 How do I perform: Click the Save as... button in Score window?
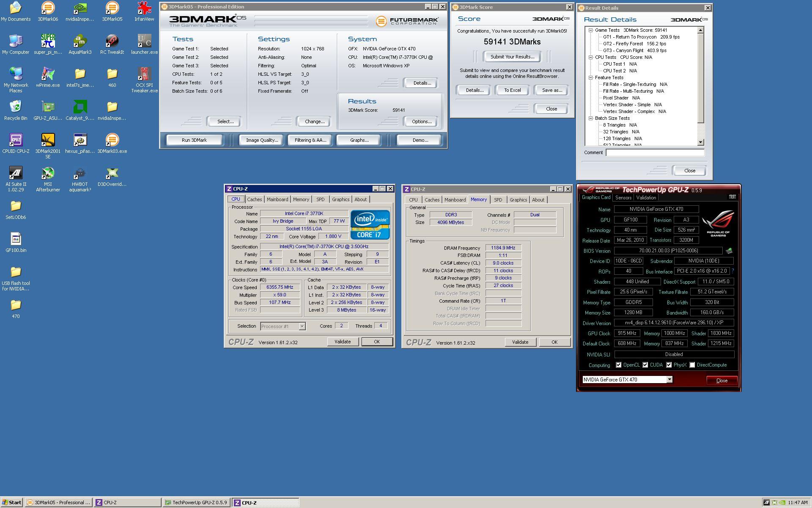click(552, 90)
